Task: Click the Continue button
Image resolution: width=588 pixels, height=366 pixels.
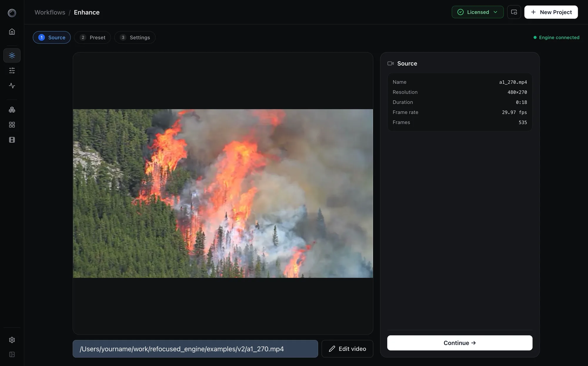Action: [460, 343]
